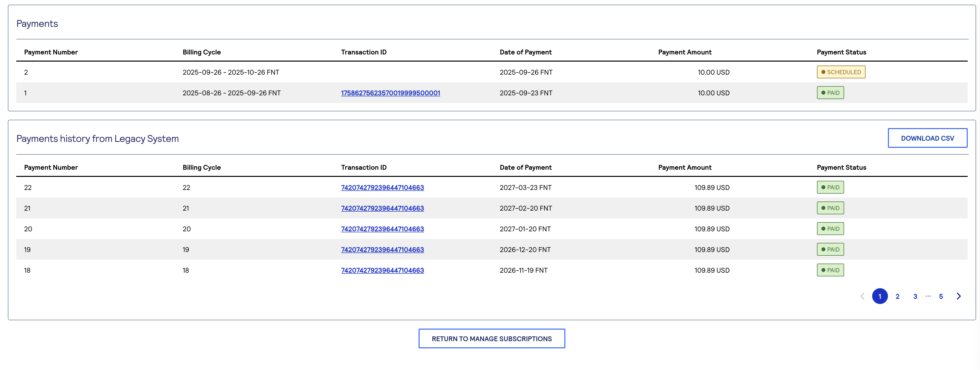Click the PAID badge on payment 20
980x370 pixels.
[831, 228]
